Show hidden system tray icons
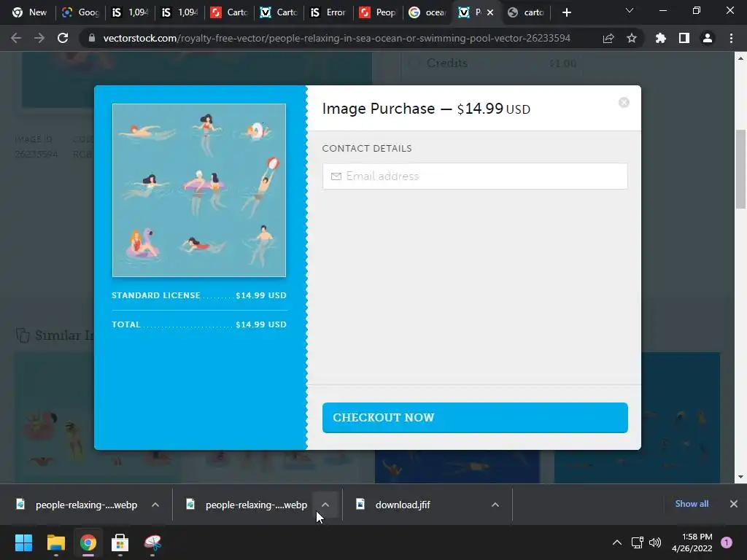The height and width of the screenshot is (560, 747). tap(617, 542)
